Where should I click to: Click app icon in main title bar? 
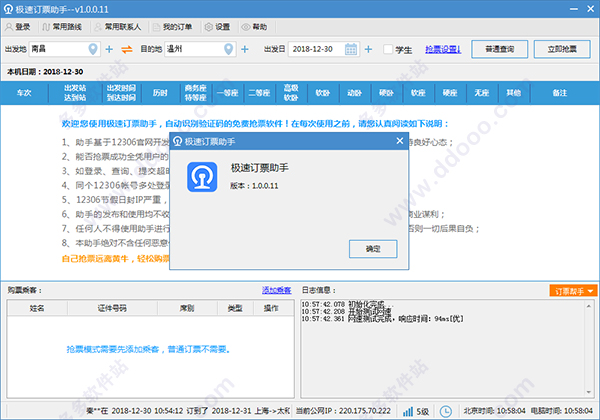click(8, 9)
